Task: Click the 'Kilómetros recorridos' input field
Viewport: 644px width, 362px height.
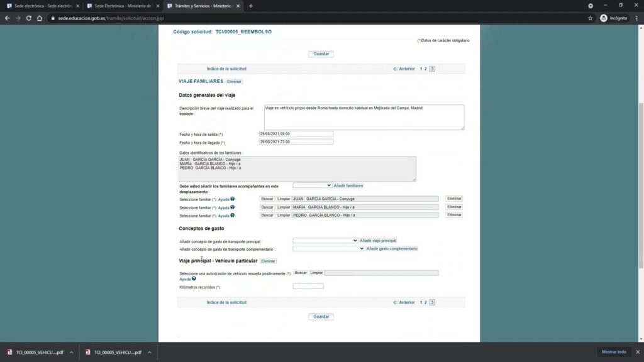Action: tap(308, 287)
